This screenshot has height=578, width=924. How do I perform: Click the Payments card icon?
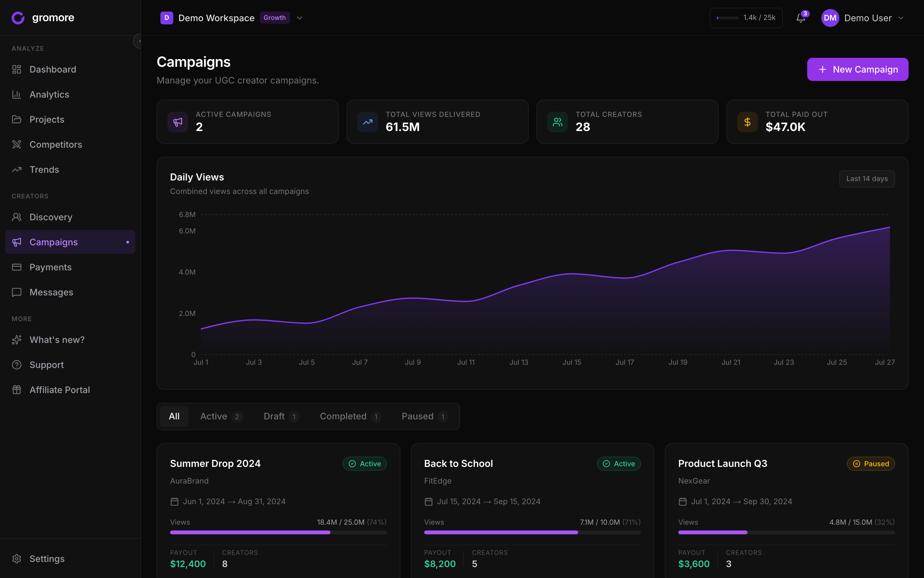pos(16,267)
